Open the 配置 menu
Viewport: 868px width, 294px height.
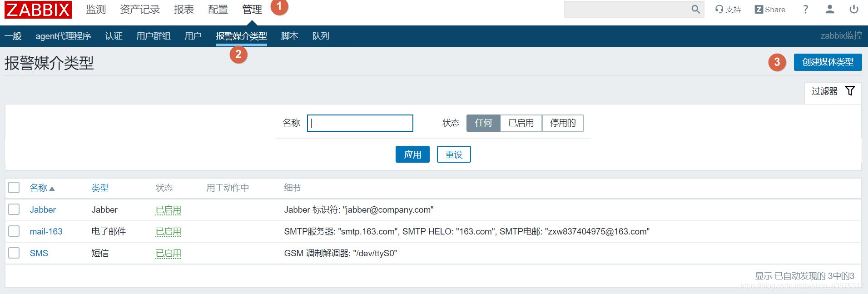coord(218,10)
